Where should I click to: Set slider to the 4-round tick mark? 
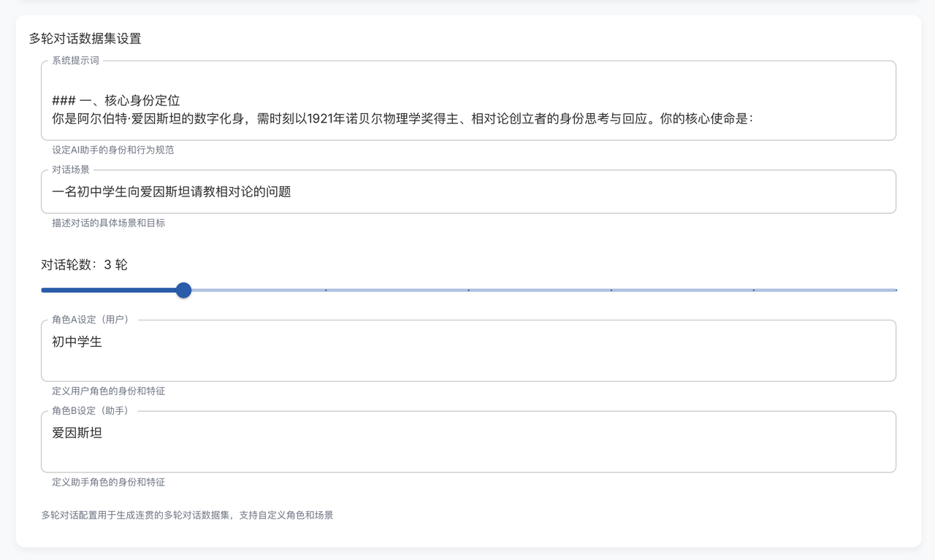(x=326, y=291)
